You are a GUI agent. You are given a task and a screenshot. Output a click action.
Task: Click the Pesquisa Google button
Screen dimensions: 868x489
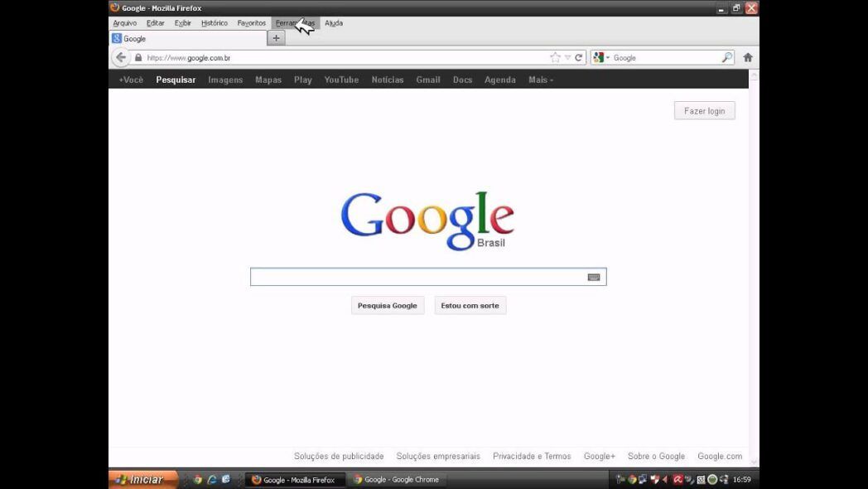388,306
